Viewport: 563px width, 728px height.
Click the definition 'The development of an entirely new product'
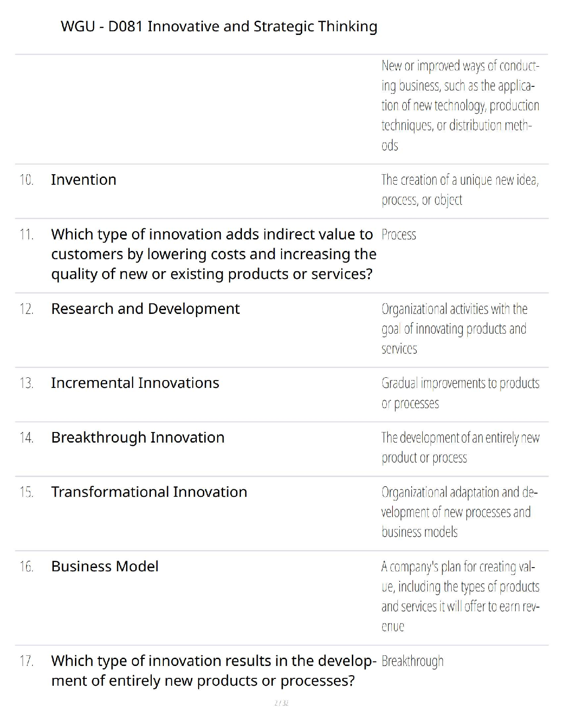460,447
